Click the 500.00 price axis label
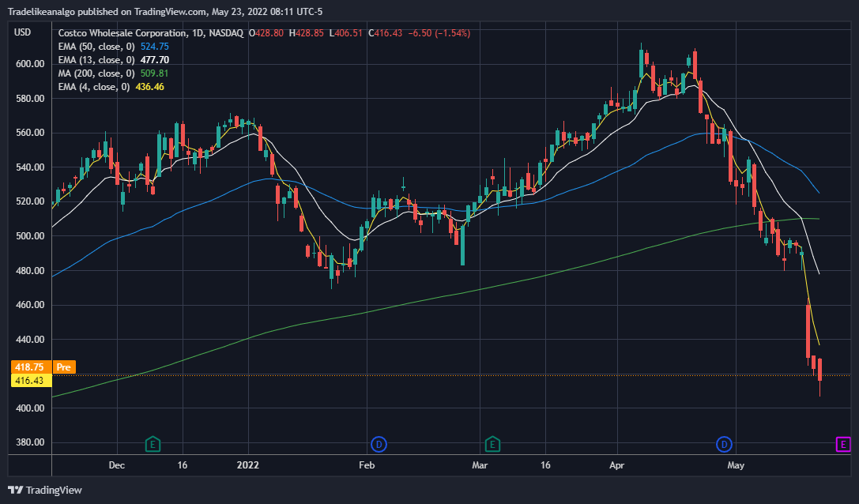 30,236
